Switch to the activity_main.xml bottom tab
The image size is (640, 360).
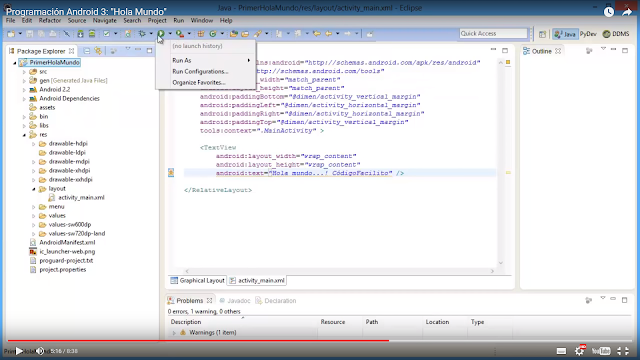pos(257,280)
